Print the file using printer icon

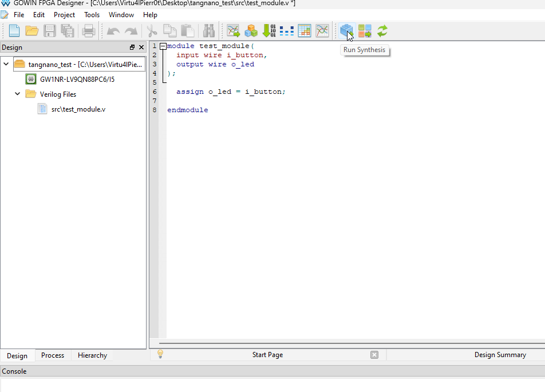click(89, 30)
